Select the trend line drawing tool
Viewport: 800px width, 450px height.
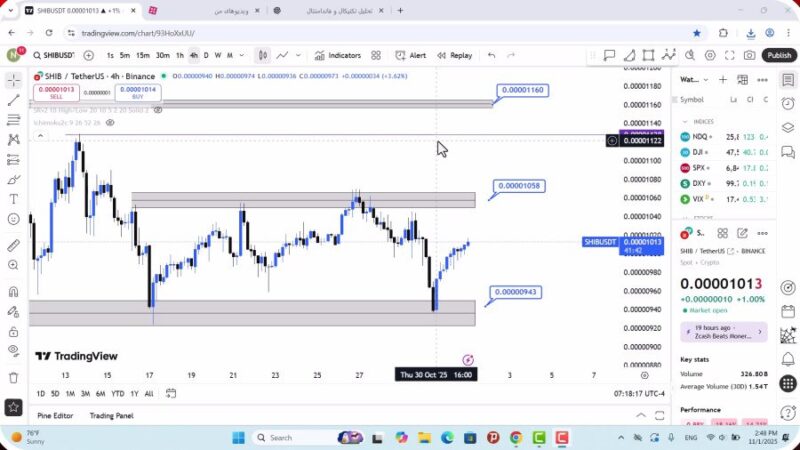point(13,100)
